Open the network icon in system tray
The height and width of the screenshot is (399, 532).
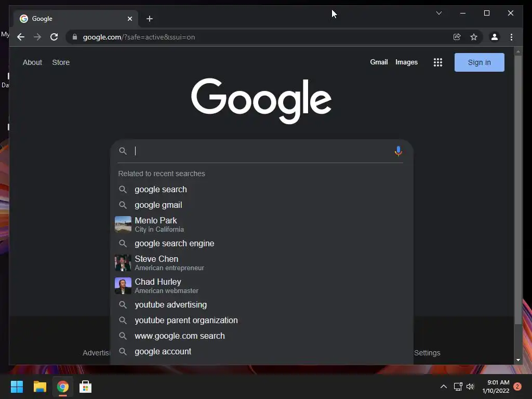point(458,387)
